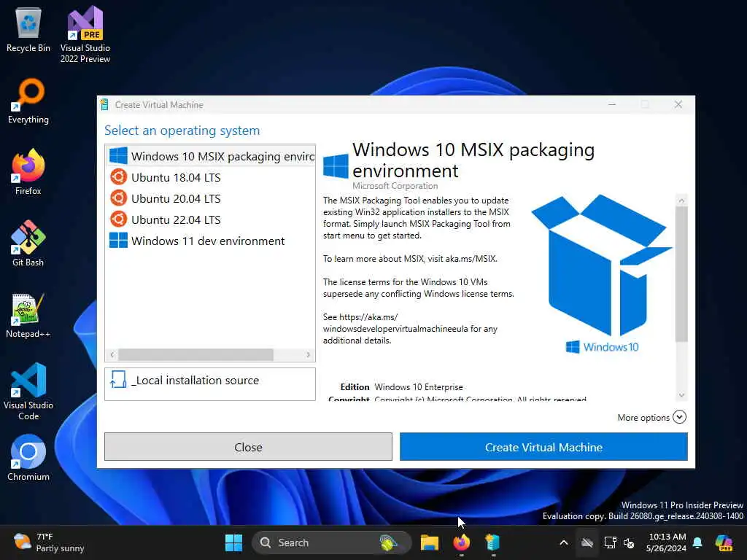Viewport: 747px width, 560px height.
Task: Launch Firefox from the desktop shortcut
Action: point(28,172)
